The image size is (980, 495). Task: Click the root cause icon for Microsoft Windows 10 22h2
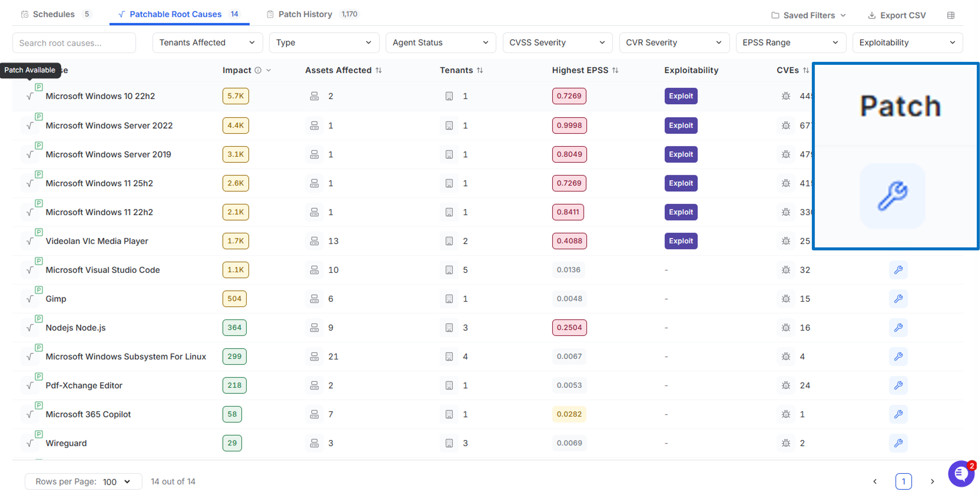tap(30, 96)
